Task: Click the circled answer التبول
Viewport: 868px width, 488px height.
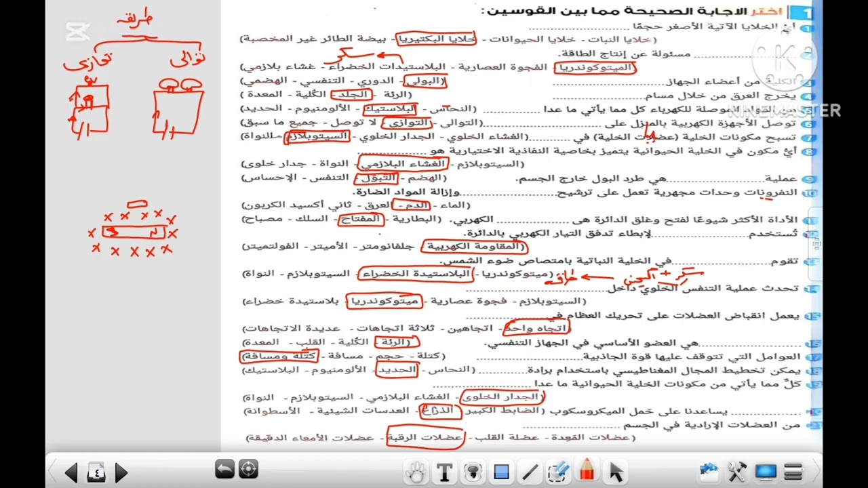Action: pyautogui.click(x=377, y=178)
